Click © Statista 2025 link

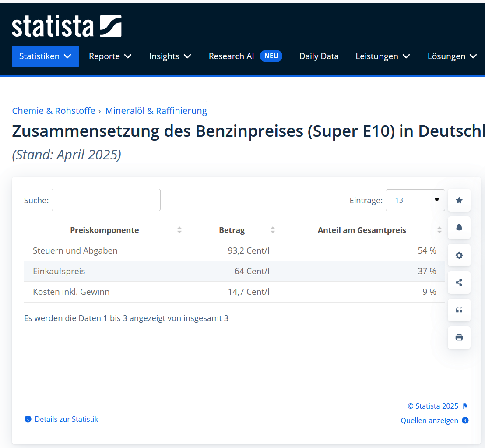(433, 406)
